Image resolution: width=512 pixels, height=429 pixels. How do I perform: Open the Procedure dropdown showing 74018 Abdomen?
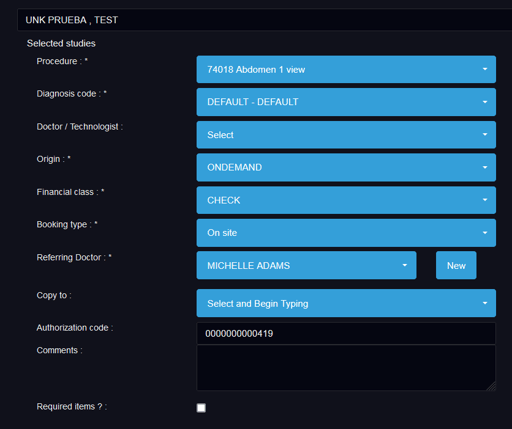[346, 69]
